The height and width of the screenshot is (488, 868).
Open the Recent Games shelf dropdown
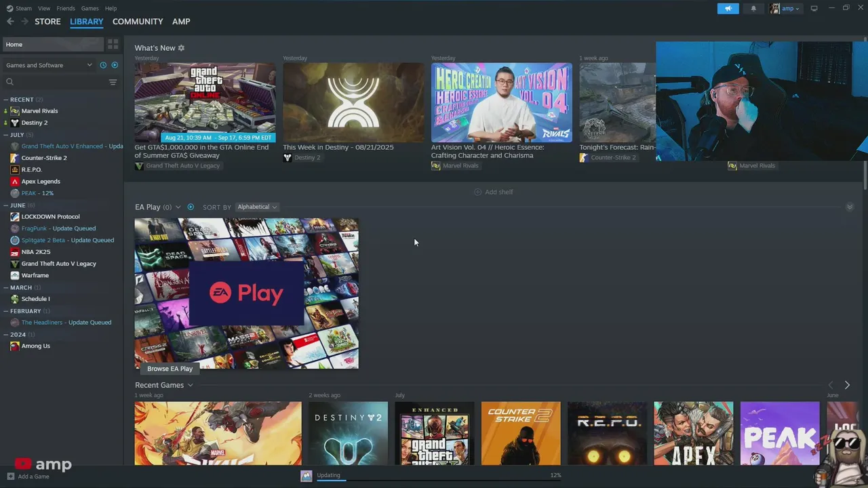[x=190, y=385]
